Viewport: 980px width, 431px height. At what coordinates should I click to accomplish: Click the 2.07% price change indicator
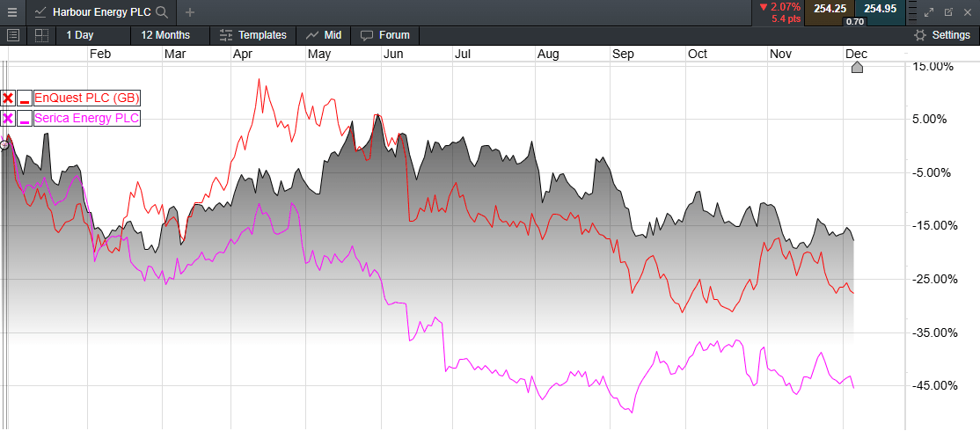[x=779, y=8]
